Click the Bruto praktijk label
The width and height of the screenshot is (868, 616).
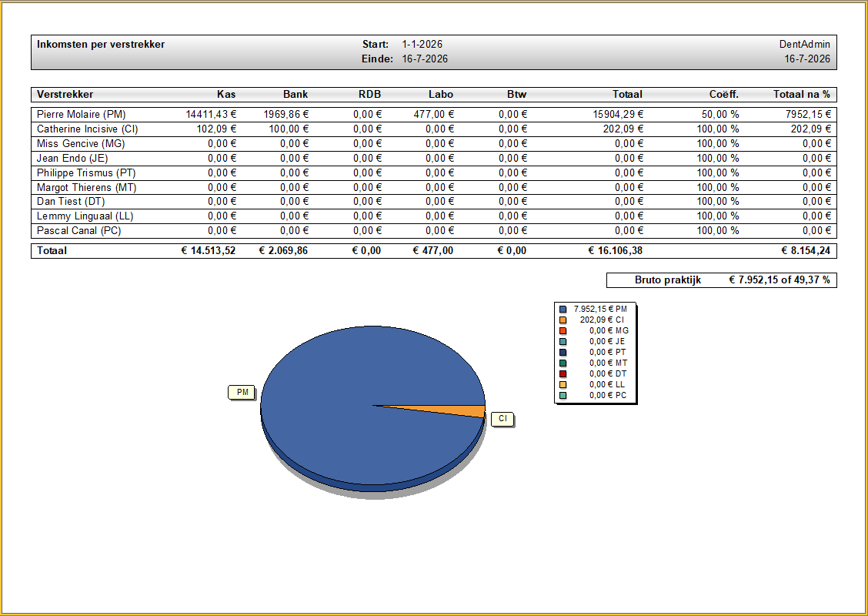point(668,280)
